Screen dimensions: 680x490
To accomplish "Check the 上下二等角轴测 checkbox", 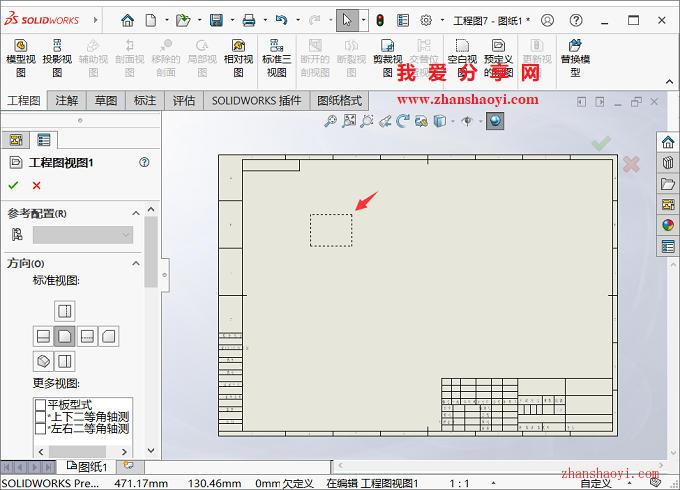I will (x=40, y=417).
